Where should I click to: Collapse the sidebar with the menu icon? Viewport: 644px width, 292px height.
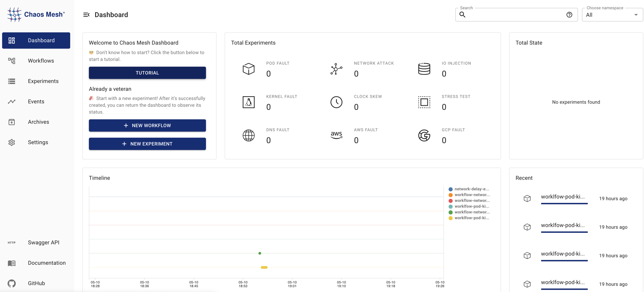86,15
